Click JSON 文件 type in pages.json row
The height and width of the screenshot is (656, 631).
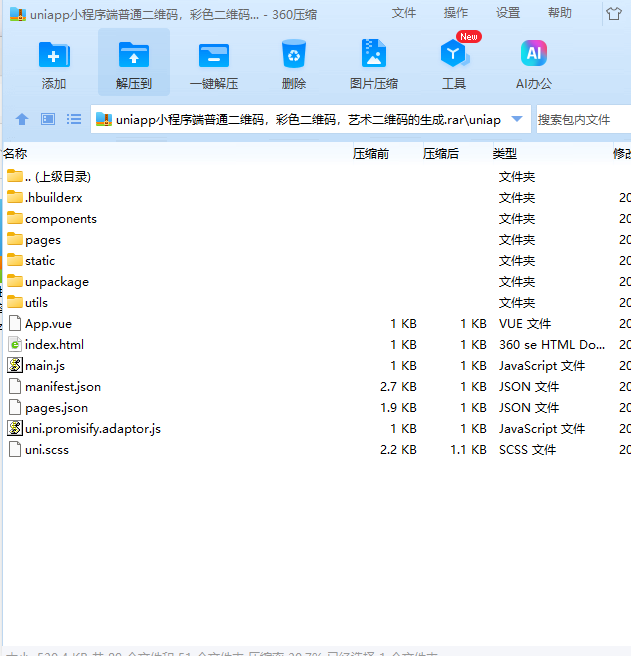(529, 407)
